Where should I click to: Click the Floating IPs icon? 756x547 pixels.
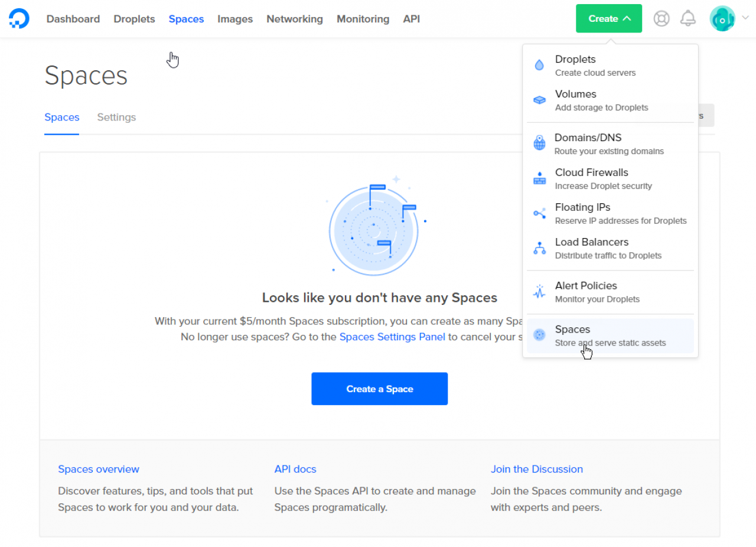click(539, 213)
